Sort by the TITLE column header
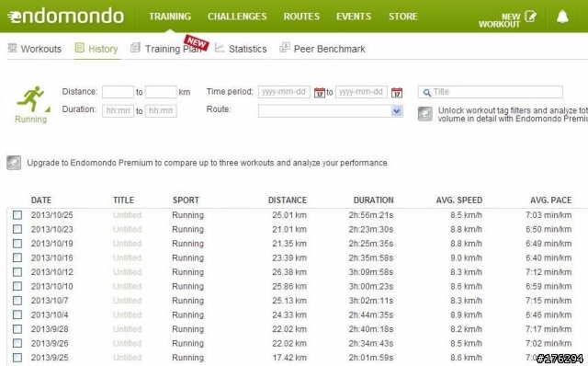The height and width of the screenshot is (366, 588). point(123,200)
